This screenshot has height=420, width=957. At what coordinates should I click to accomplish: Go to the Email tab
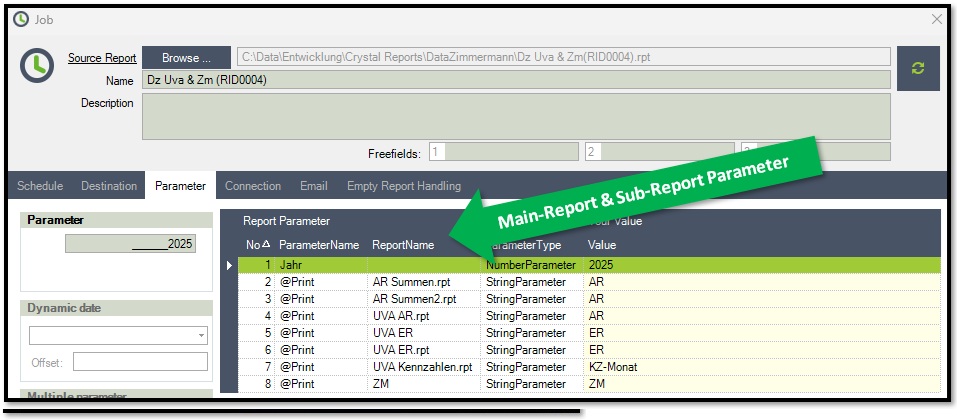pos(314,186)
